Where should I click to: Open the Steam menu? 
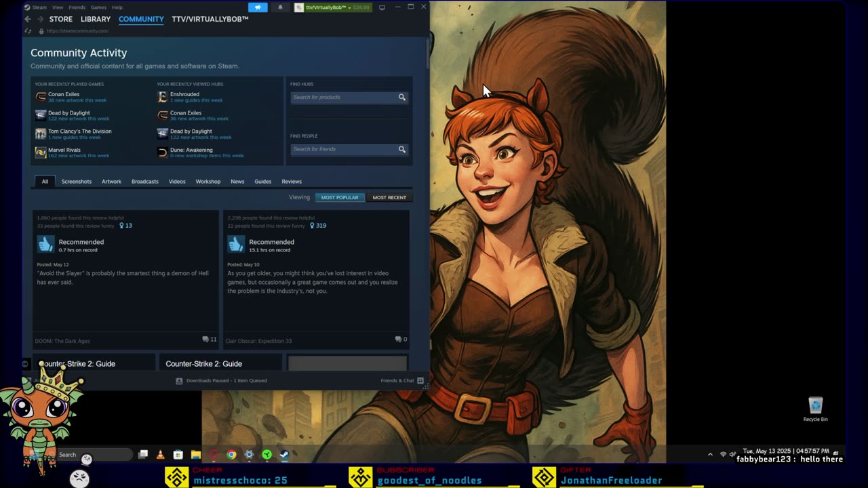[x=39, y=7]
